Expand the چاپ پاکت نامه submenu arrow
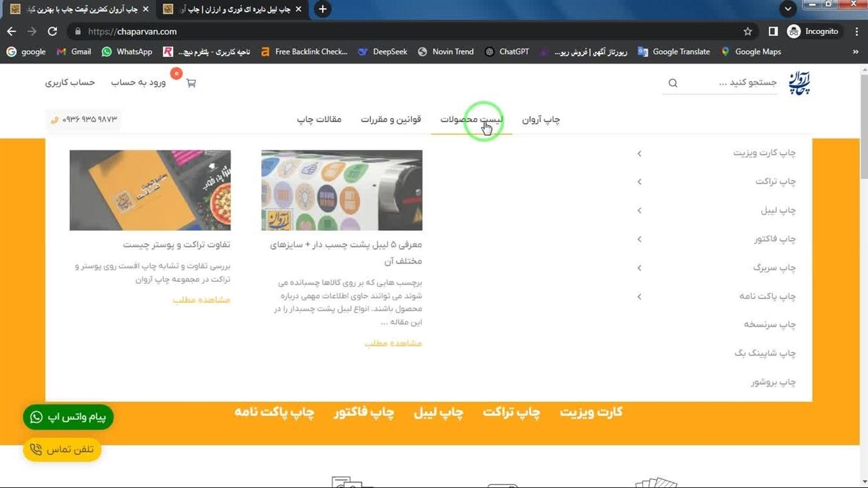 [639, 297]
